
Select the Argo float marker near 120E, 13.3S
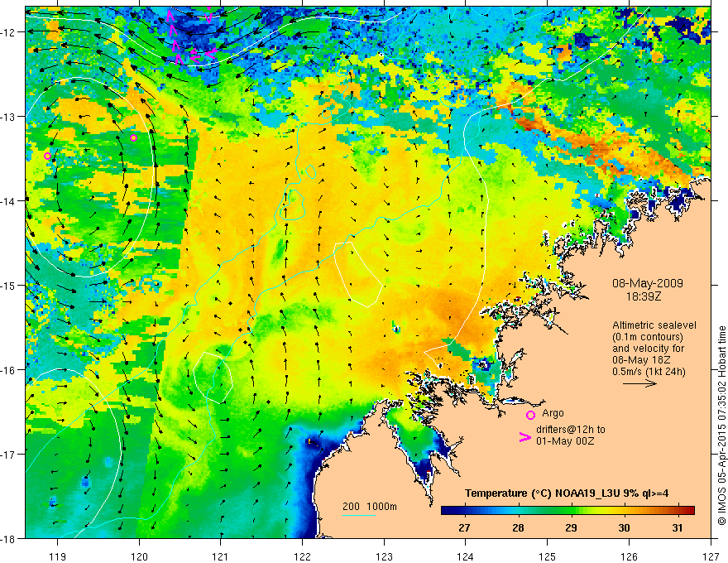(x=134, y=137)
